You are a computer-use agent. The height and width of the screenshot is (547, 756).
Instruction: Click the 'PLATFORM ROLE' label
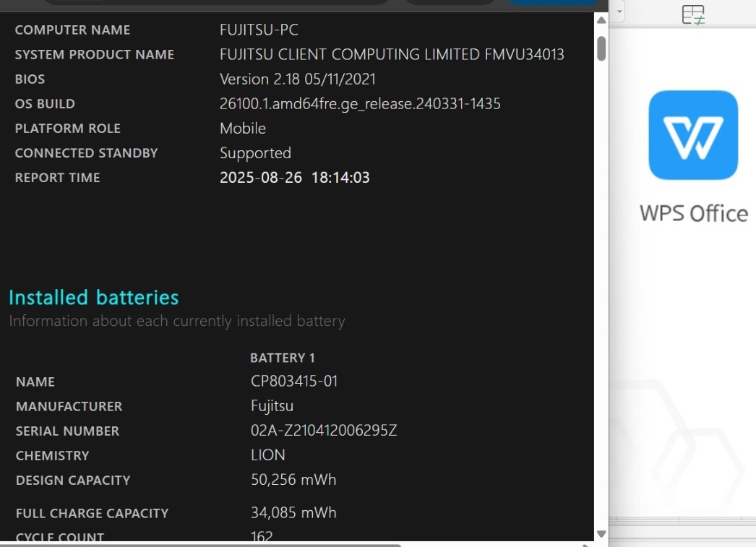click(67, 128)
